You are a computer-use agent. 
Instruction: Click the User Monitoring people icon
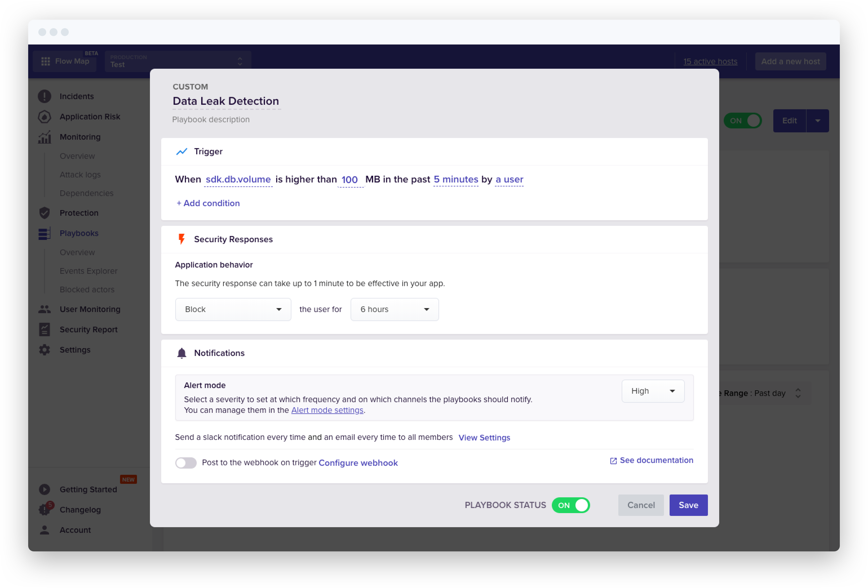point(45,309)
